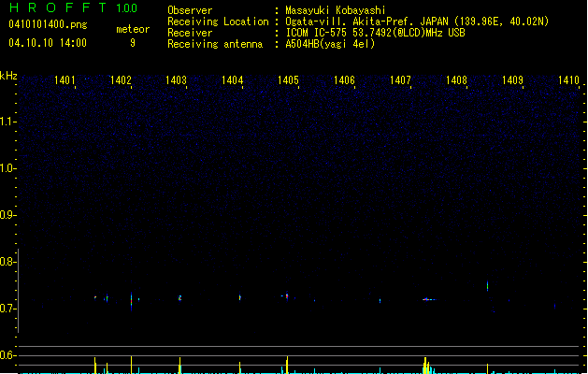
Task: Click the 0.7 frequency axis label
Action: click(7, 309)
